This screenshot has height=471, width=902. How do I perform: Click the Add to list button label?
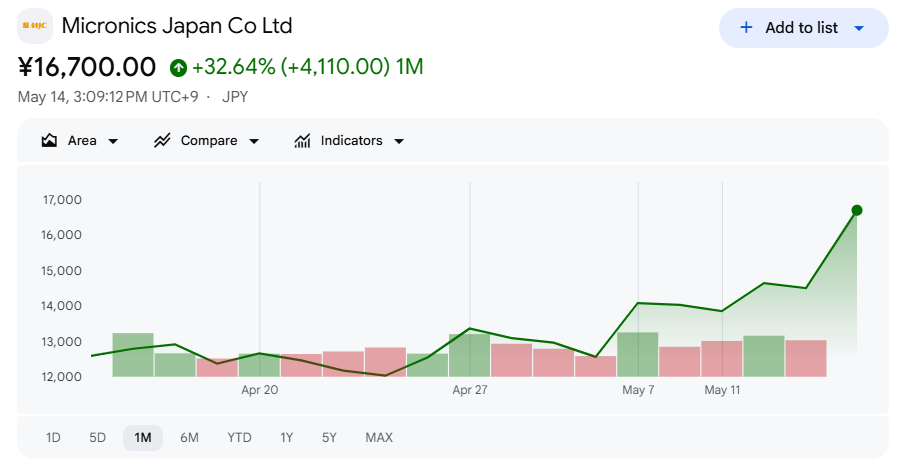point(801,28)
